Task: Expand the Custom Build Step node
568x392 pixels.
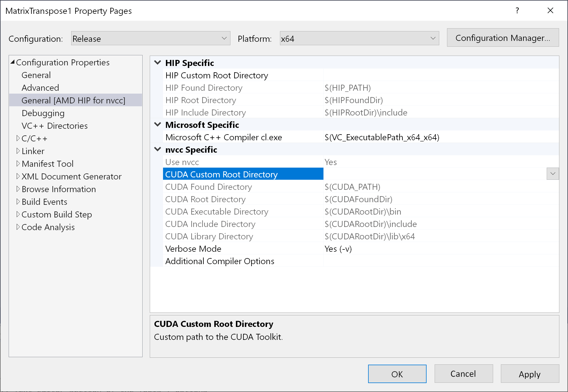Action: [x=18, y=214]
